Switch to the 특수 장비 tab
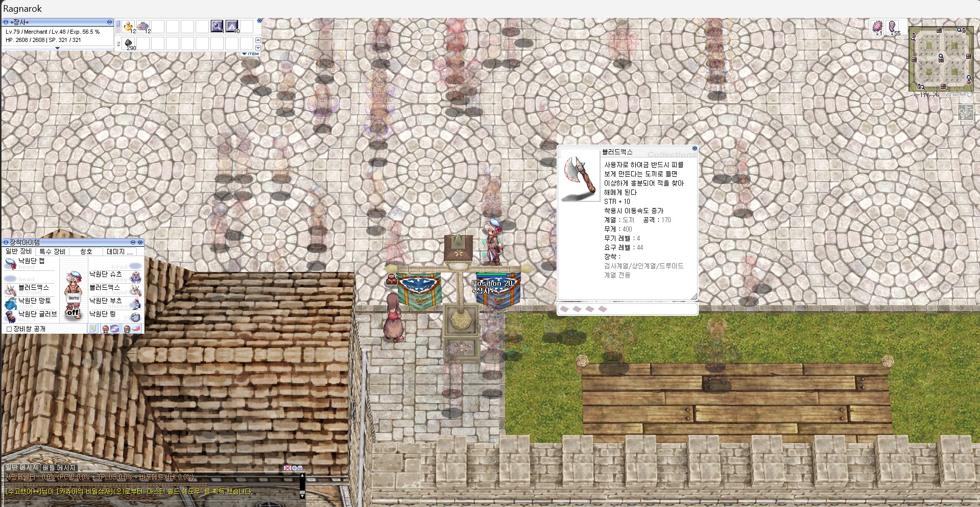The height and width of the screenshot is (507, 980). [53, 251]
